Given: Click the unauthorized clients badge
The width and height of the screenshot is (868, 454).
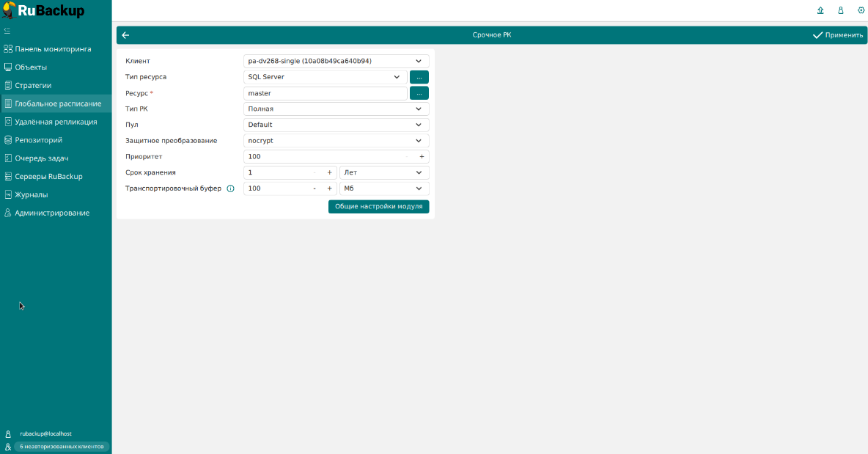Looking at the screenshot, I should point(62,446).
